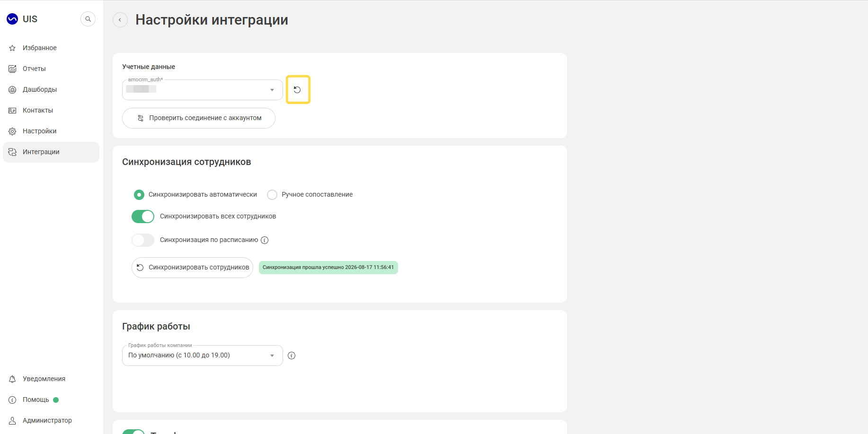Click Проверить соединение с аккаунтом button

click(199, 118)
